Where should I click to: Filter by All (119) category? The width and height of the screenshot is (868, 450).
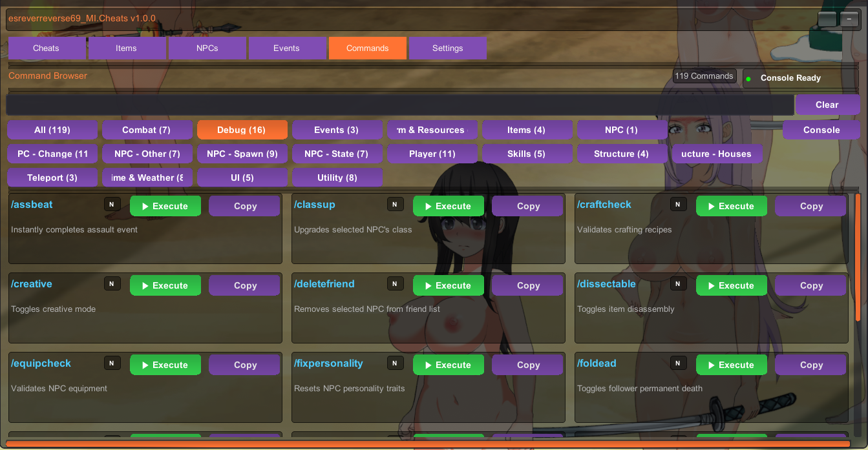pyautogui.click(x=52, y=130)
